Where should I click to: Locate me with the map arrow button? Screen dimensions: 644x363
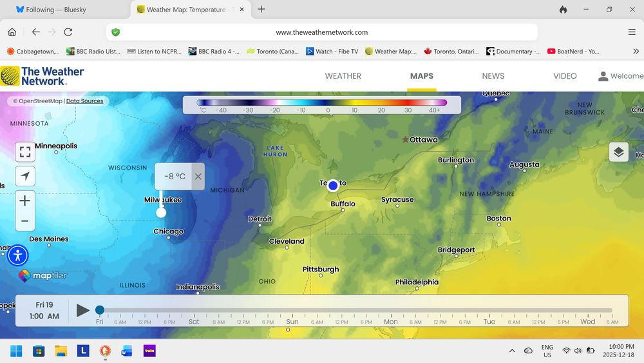click(25, 177)
